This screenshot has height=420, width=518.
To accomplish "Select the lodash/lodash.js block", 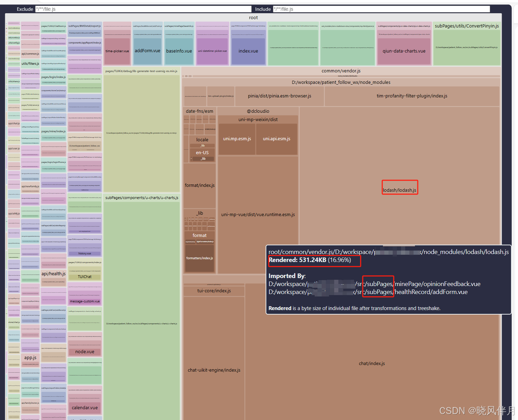I will click(x=400, y=190).
